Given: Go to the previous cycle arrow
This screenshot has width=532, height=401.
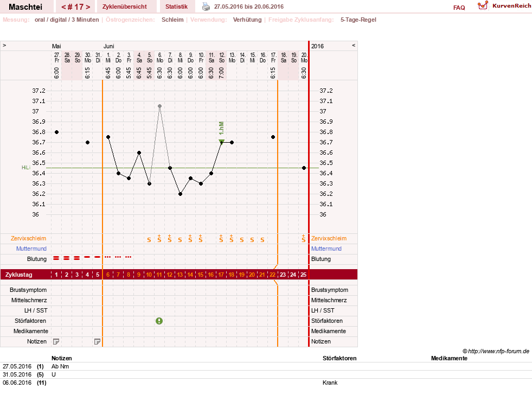Looking at the screenshot, I should 64,7.
